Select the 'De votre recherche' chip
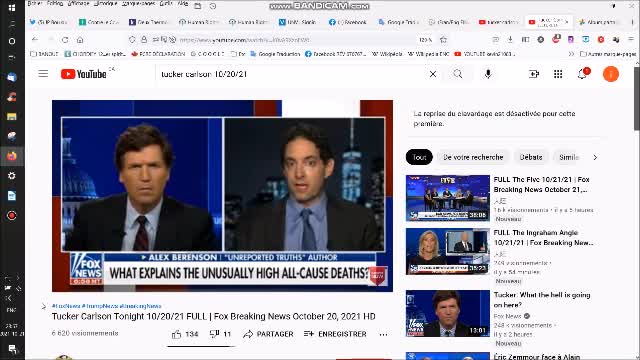This screenshot has height=360, width=640. pos(473,157)
